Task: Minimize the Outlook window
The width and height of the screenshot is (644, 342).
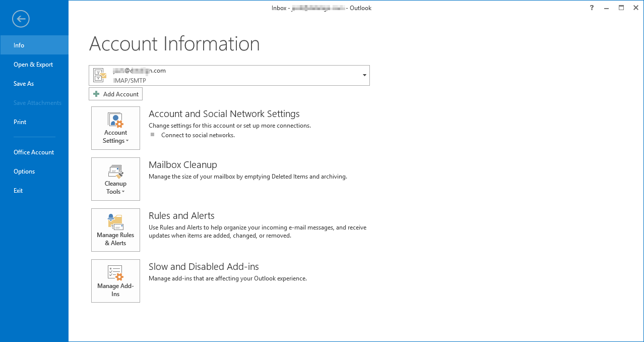Action: [607, 8]
